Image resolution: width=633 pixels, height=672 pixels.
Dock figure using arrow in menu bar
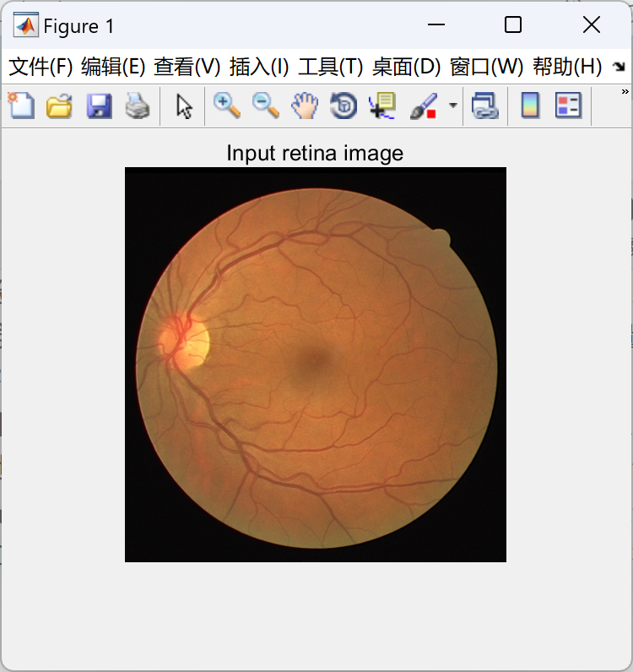pos(619,67)
